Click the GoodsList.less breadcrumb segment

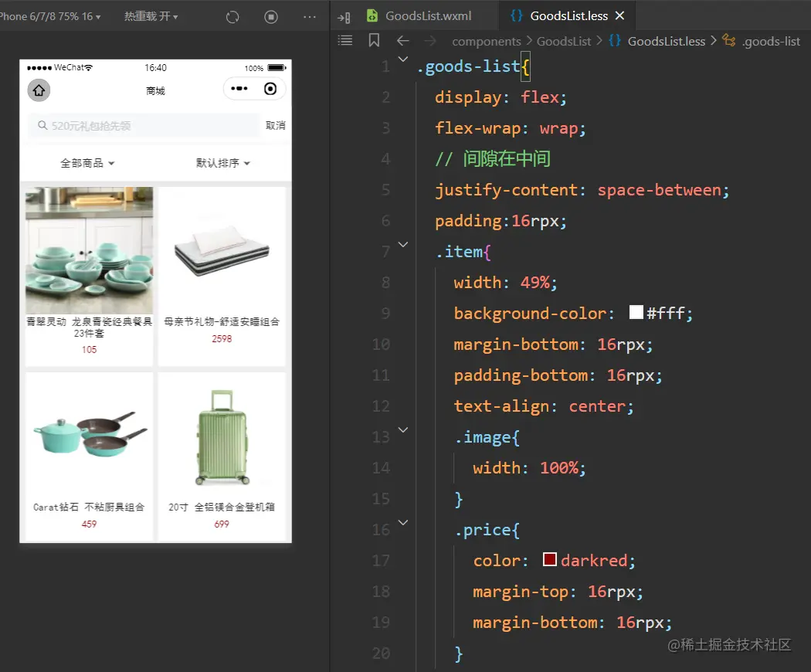tap(666, 42)
